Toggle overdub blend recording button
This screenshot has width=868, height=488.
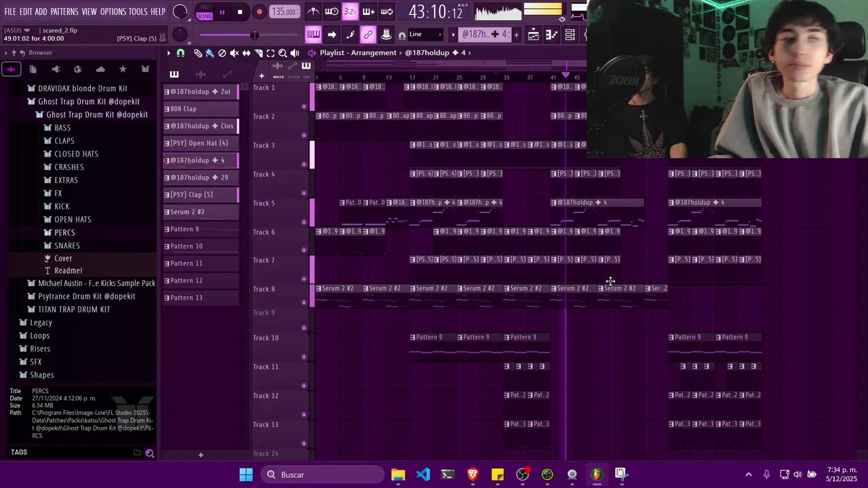(x=368, y=12)
